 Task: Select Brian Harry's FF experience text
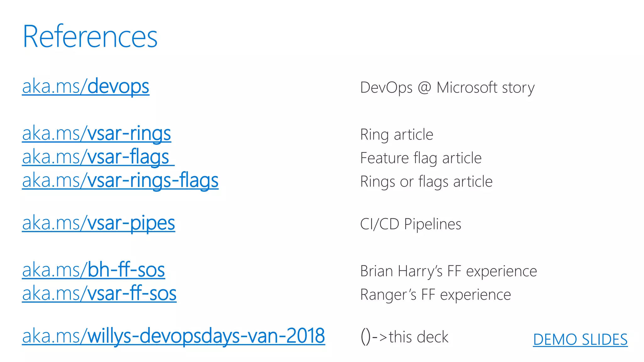point(448,271)
